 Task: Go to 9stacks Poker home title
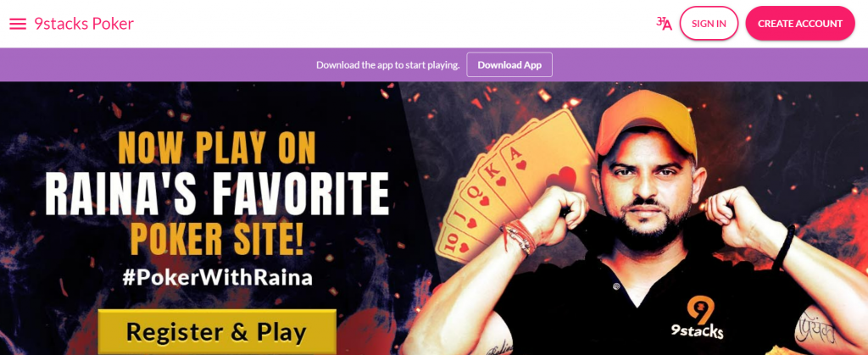click(84, 24)
